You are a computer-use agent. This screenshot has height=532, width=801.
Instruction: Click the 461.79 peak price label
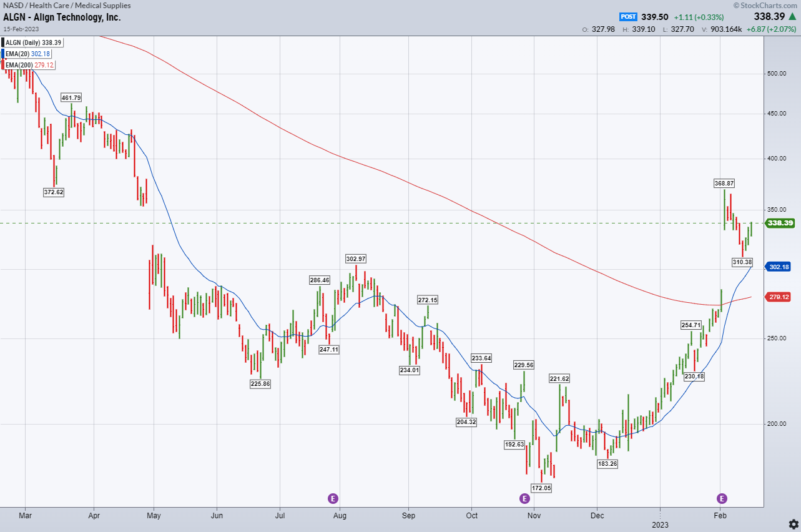71,97
